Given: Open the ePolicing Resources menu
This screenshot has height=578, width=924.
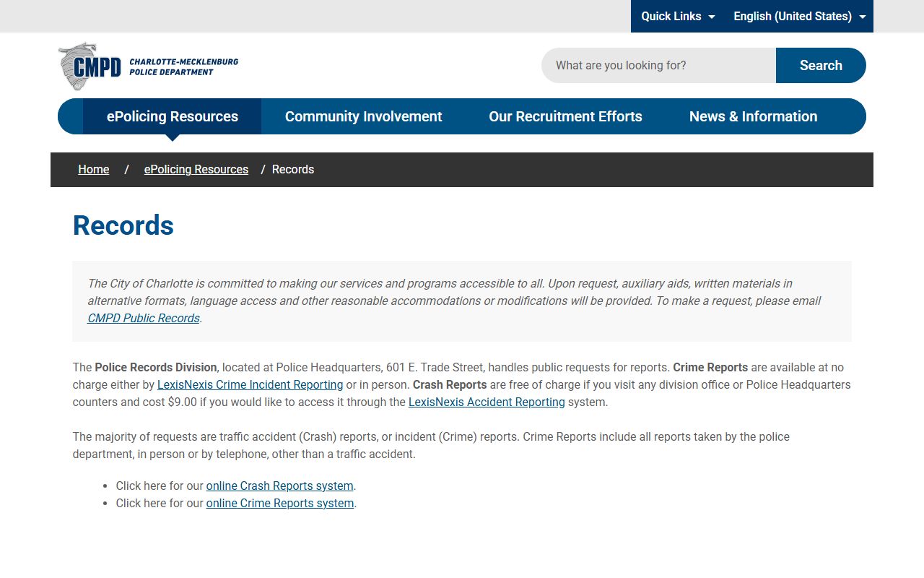Looking at the screenshot, I should click(173, 116).
